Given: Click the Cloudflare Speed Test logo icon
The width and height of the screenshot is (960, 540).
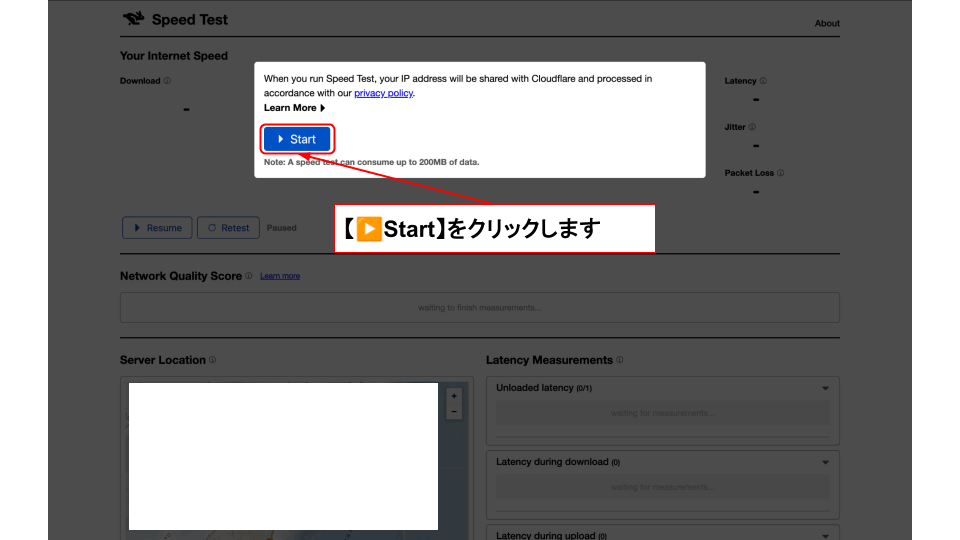Looking at the screenshot, I should coord(133,19).
